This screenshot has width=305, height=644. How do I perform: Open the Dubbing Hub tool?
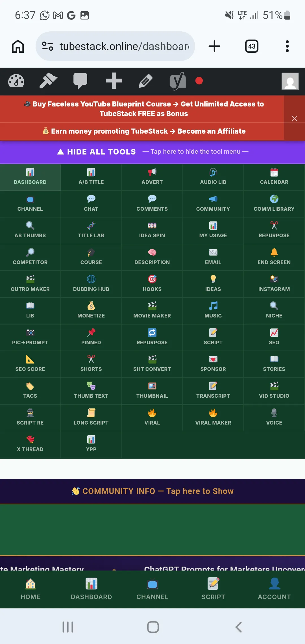91,284
